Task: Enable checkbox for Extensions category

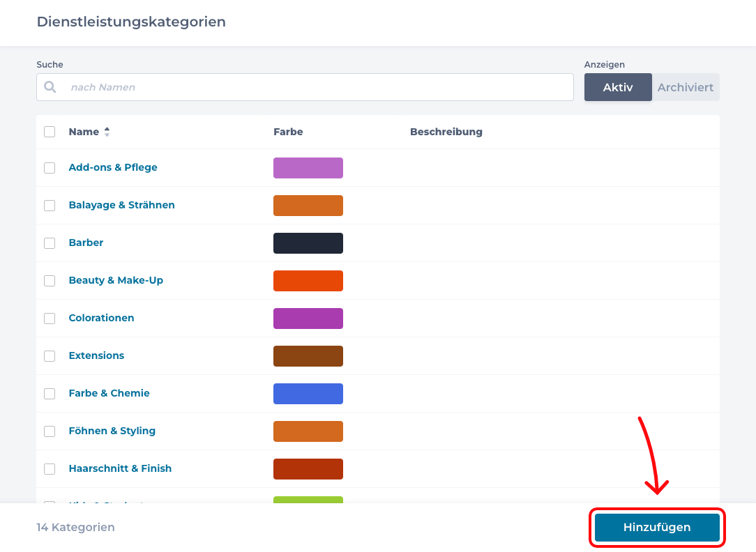Action: click(50, 356)
